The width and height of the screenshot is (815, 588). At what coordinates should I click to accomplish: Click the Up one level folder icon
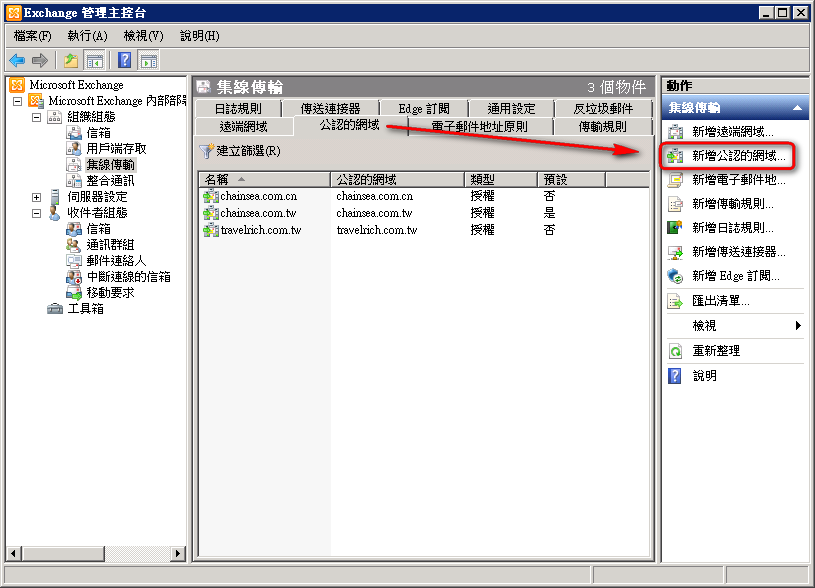click(71, 60)
